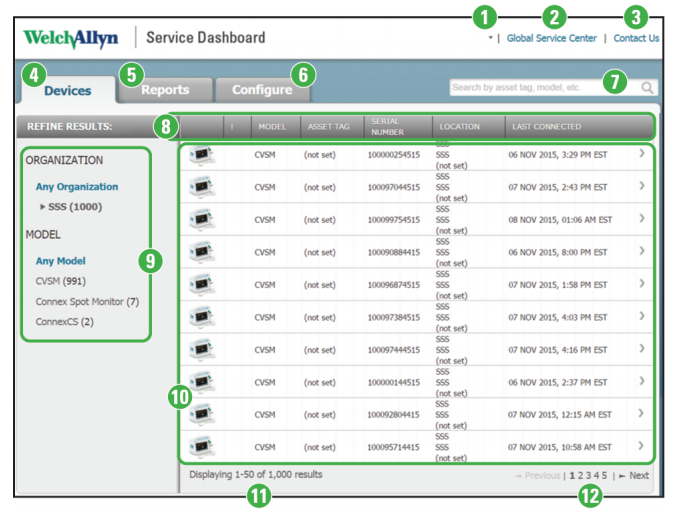Go to the Next results page

pos(634,475)
